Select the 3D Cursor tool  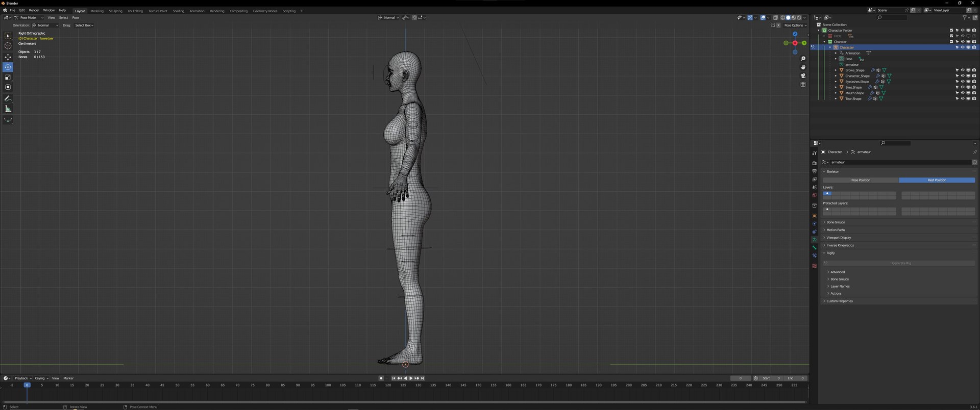pos(8,46)
